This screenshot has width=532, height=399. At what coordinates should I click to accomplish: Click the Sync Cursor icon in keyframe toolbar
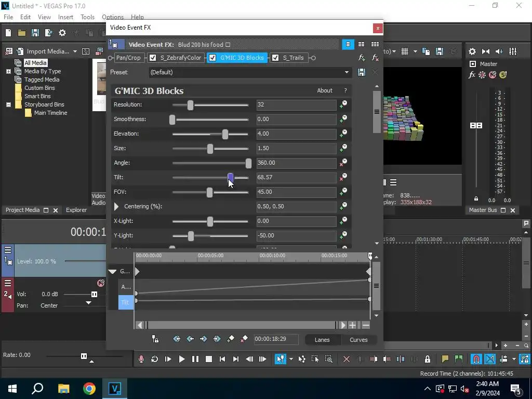click(x=155, y=339)
